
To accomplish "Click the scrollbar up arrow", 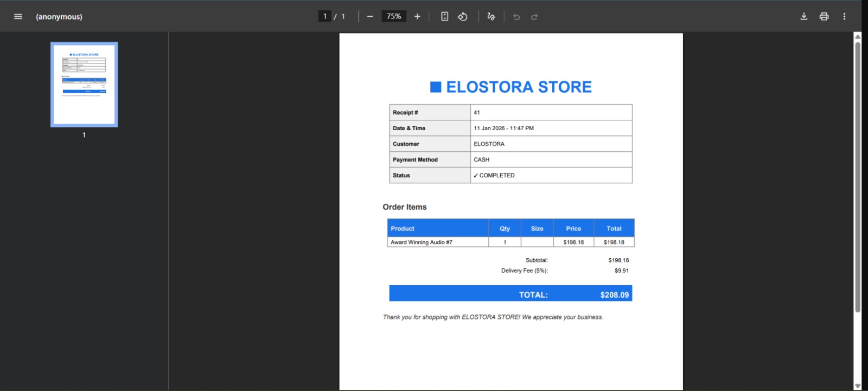I will (858, 36).
